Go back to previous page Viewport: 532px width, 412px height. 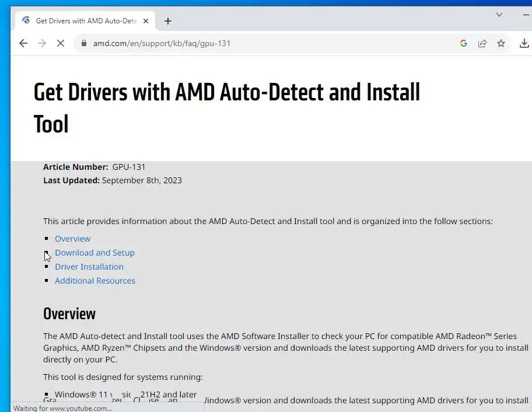point(23,43)
